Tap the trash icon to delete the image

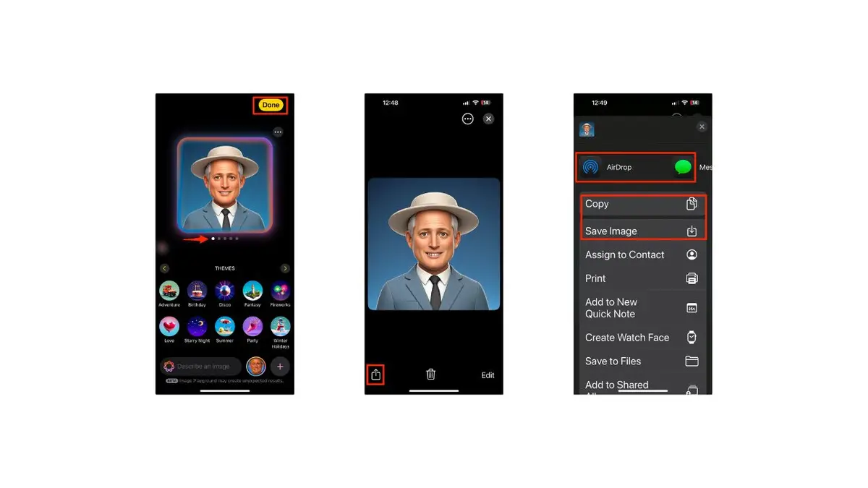(x=430, y=374)
